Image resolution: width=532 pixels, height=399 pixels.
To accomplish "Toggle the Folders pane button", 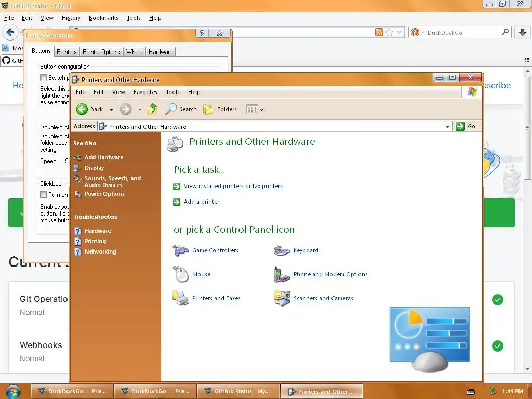I will coord(220,109).
